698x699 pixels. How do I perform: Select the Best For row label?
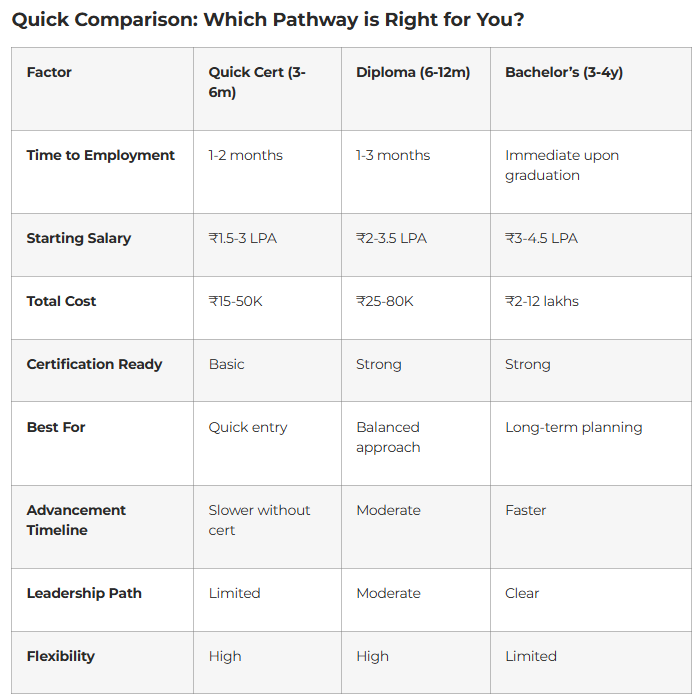pyautogui.click(x=56, y=427)
